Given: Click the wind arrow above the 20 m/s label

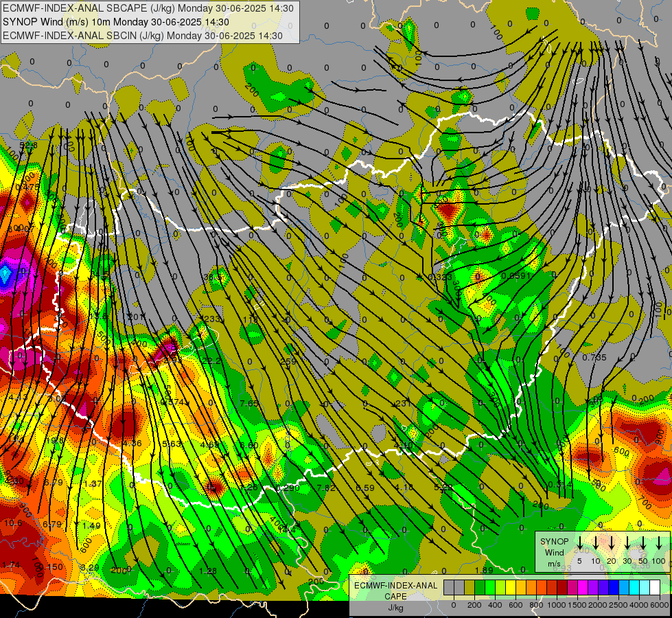Looking at the screenshot, I should 612,542.
